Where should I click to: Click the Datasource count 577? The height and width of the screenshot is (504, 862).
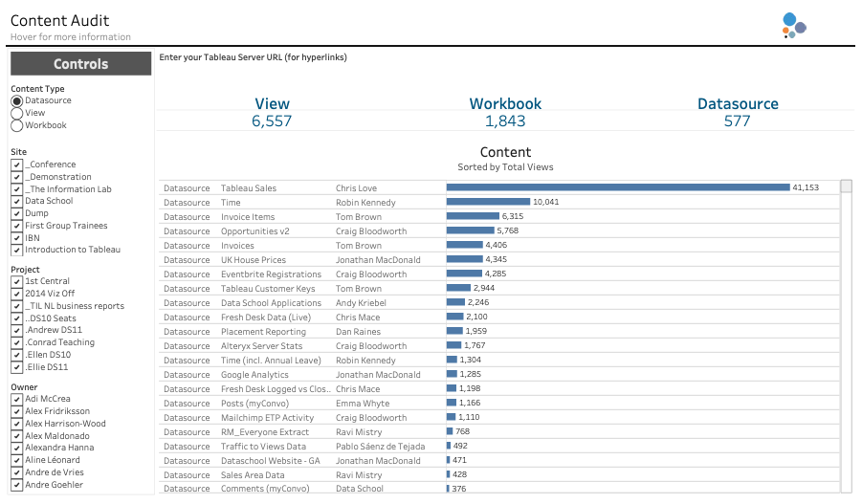tap(738, 121)
